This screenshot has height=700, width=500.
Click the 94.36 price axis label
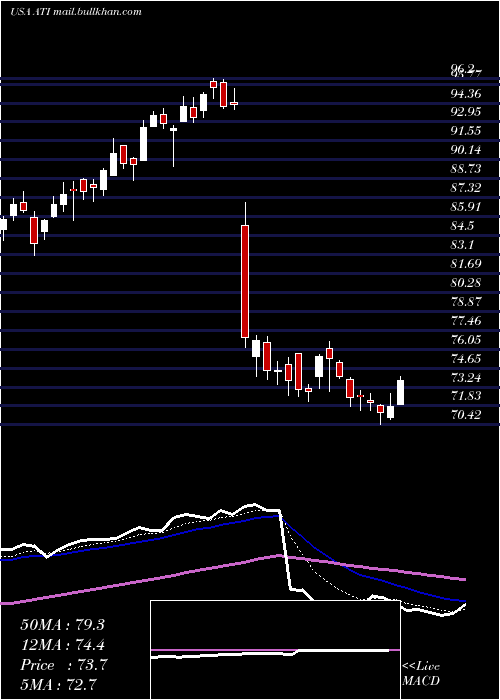(x=467, y=93)
